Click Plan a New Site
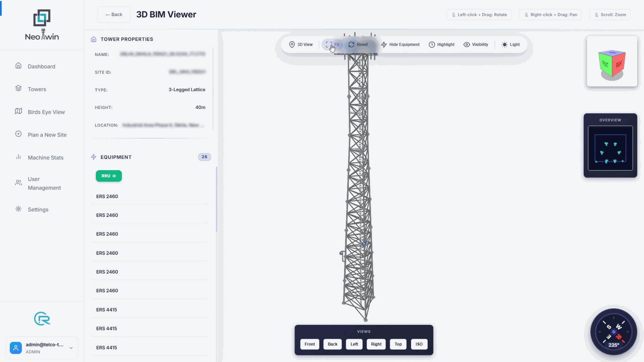The width and height of the screenshot is (644, 362). tap(47, 135)
